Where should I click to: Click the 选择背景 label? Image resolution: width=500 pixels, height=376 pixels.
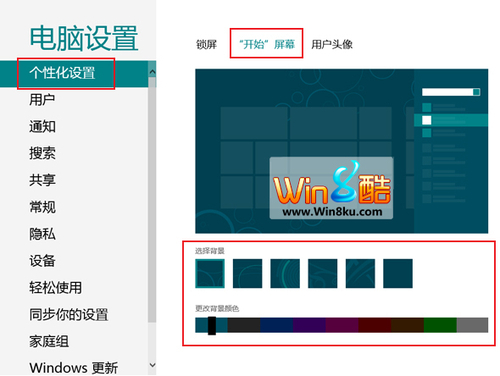[210, 251]
